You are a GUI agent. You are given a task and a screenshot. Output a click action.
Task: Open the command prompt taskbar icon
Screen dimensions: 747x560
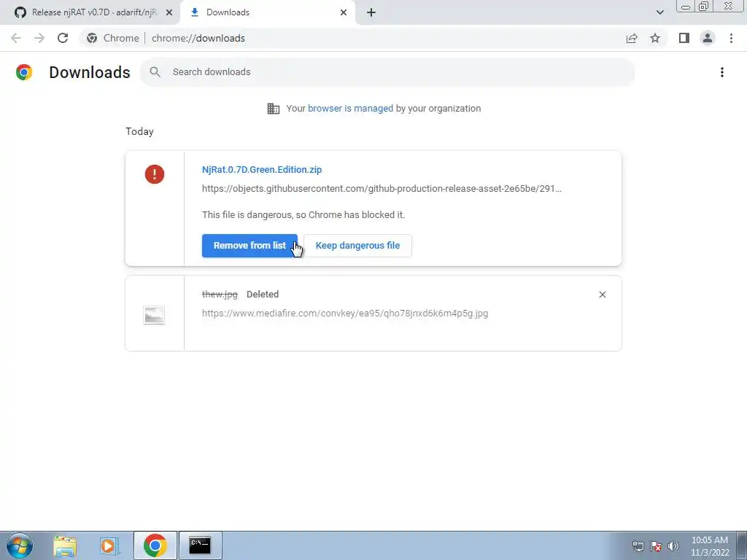tap(200, 545)
